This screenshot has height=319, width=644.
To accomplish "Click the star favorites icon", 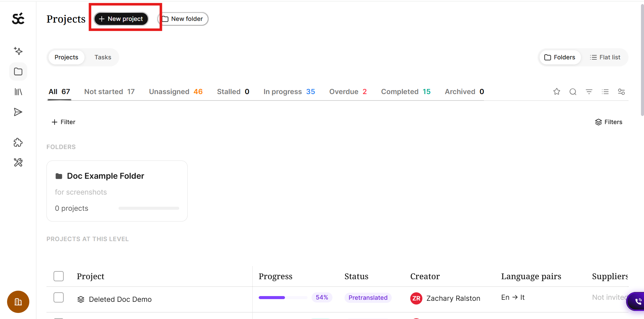I will pyautogui.click(x=557, y=92).
